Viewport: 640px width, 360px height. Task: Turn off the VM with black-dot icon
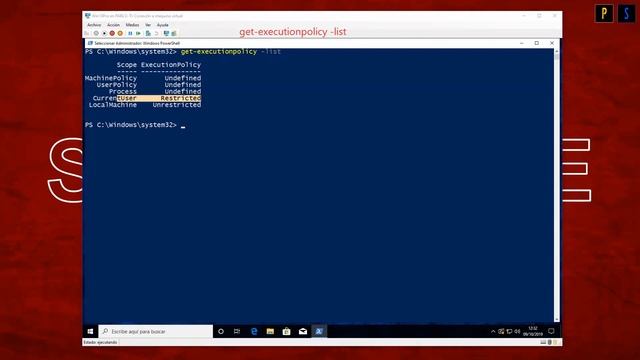click(104, 33)
